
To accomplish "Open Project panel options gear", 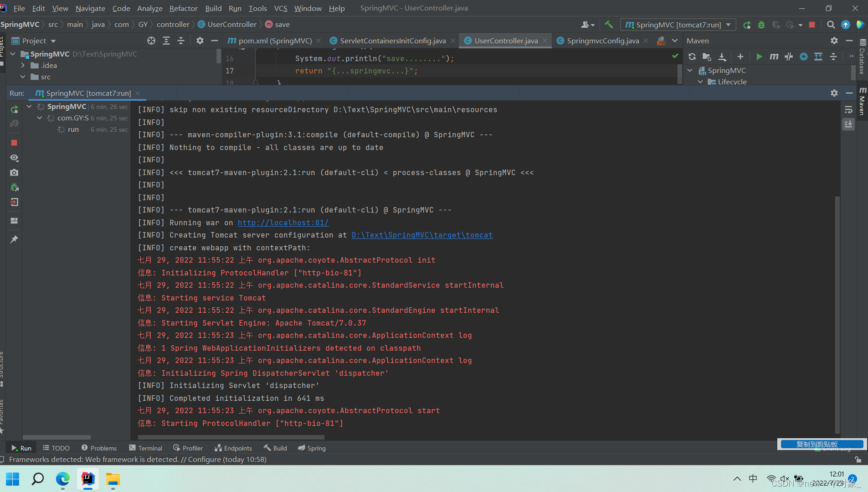I will click(x=200, y=41).
